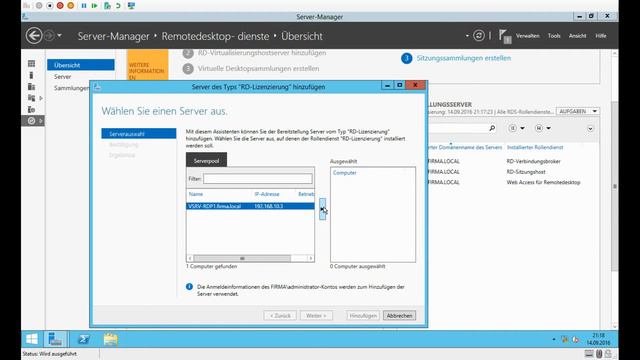Image resolution: width=640 pixels, height=360 pixels.
Task: Click the All Servers icon in the sidebar
Action: tap(31, 87)
